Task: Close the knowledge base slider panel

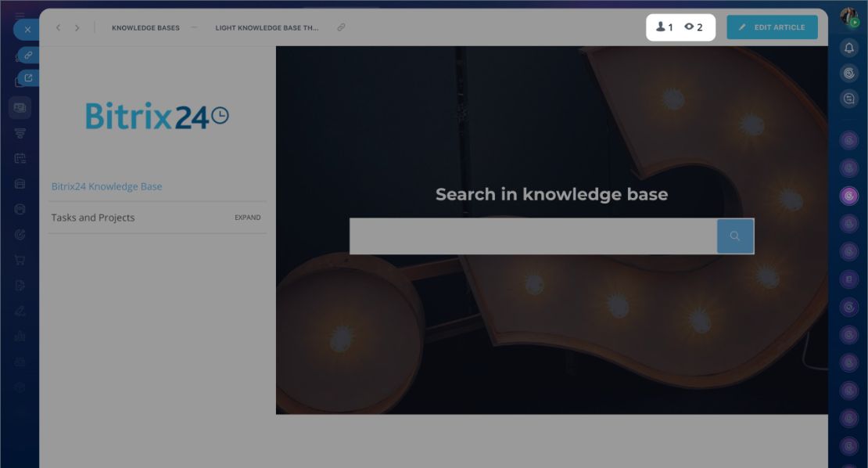Action: coord(27,30)
